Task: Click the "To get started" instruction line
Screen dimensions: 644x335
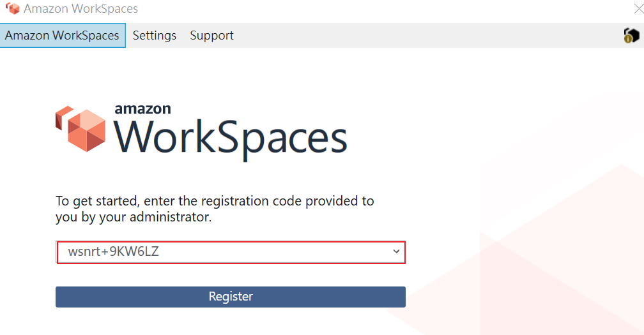Action: click(x=215, y=201)
